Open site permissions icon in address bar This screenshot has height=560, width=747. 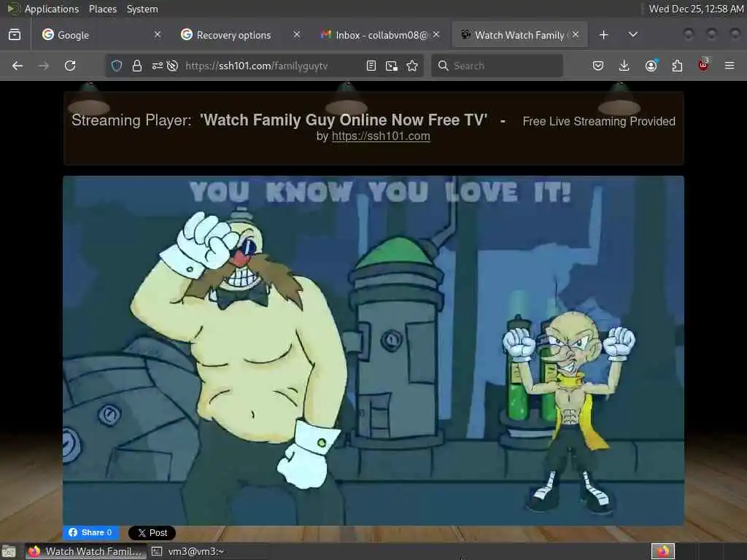(x=158, y=66)
